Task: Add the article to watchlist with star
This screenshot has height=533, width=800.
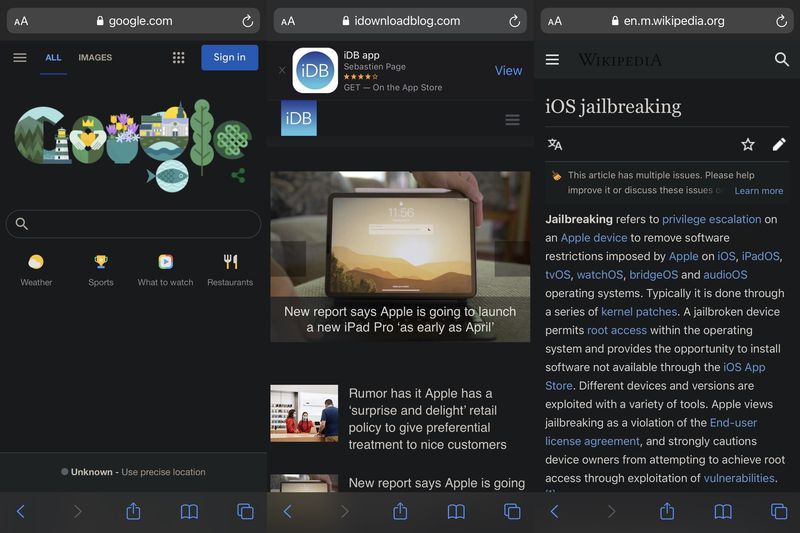Action: (748, 144)
